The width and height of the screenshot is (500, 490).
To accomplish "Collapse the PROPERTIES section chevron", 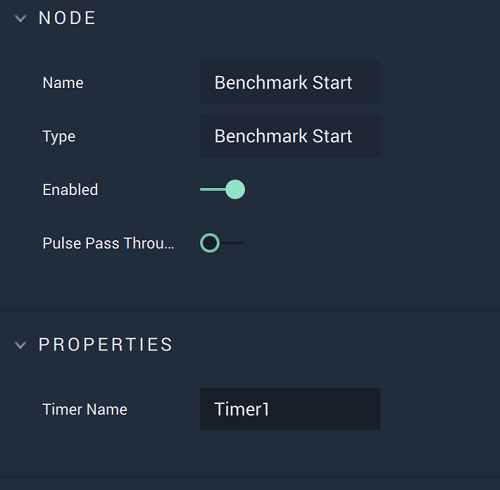I will 20,345.
